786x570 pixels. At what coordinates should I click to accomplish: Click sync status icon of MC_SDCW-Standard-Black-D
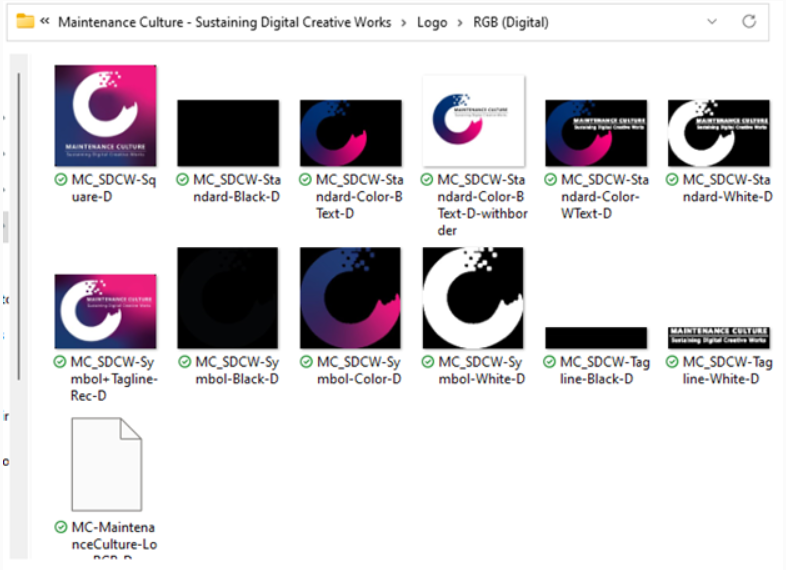tap(182, 179)
